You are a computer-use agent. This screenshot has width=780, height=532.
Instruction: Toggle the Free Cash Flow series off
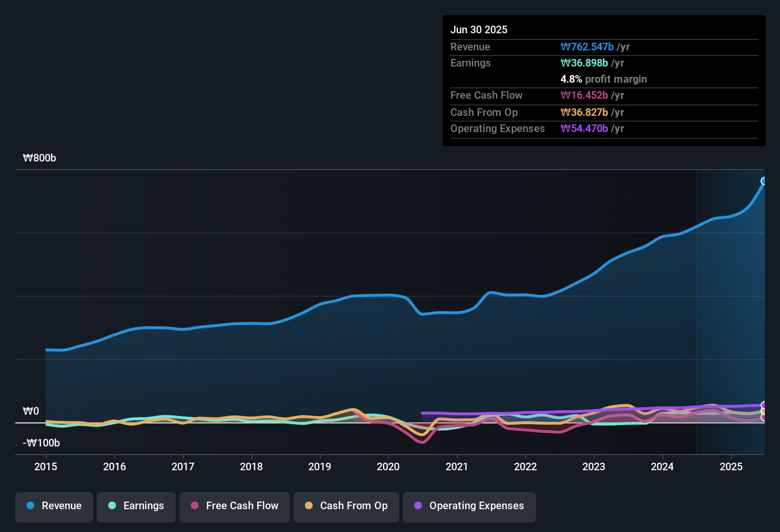point(234,506)
